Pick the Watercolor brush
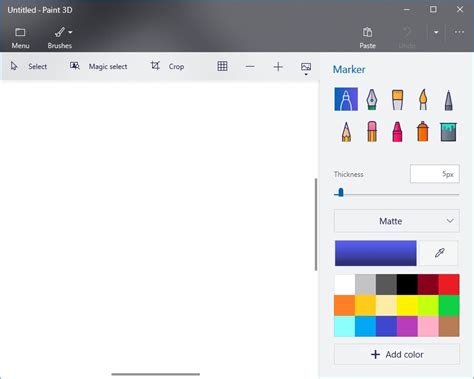Viewport: 474px width, 379px height. coord(423,99)
